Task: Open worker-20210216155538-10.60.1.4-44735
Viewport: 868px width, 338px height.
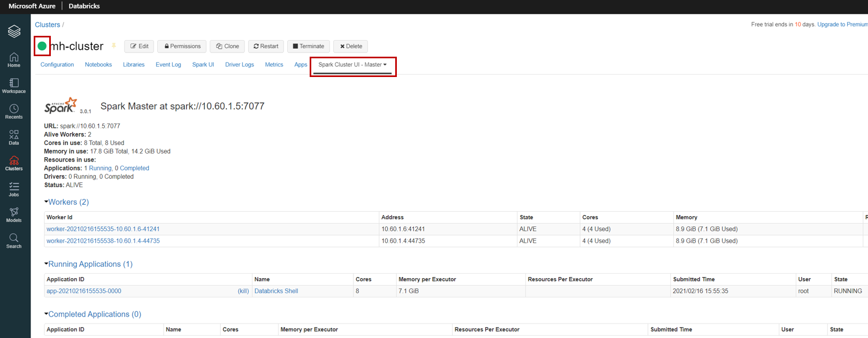Action: pos(103,241)
